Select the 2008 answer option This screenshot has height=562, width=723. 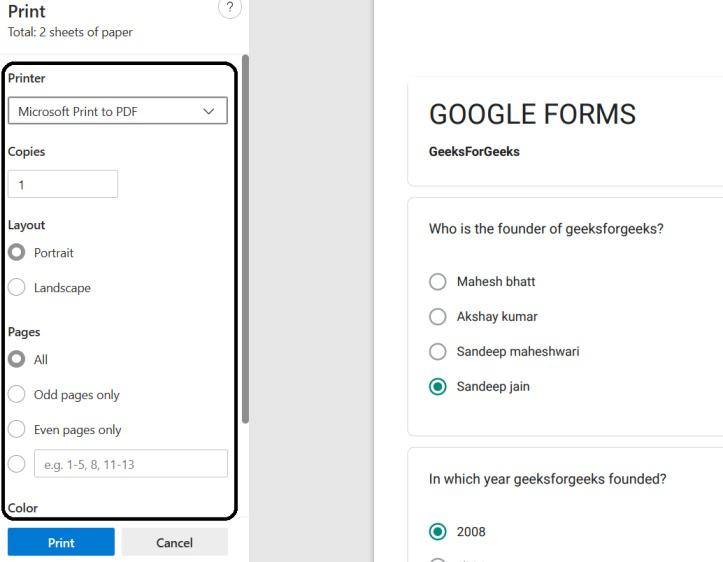(x=438, y=532)
